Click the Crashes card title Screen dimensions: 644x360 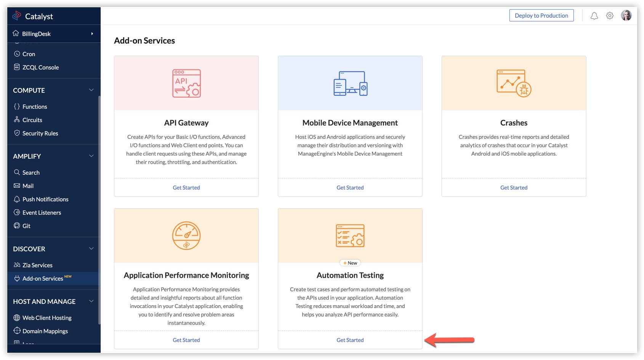[514, 123]
